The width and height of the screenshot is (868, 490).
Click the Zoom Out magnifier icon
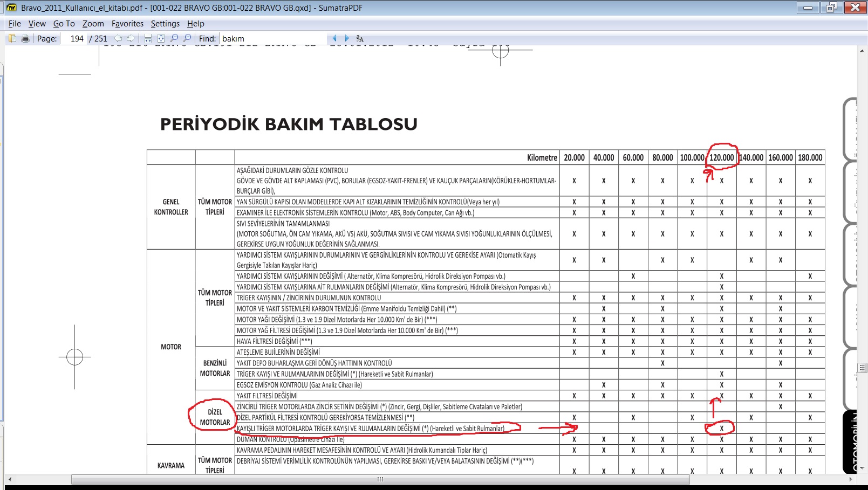click(x=174, y=38)
